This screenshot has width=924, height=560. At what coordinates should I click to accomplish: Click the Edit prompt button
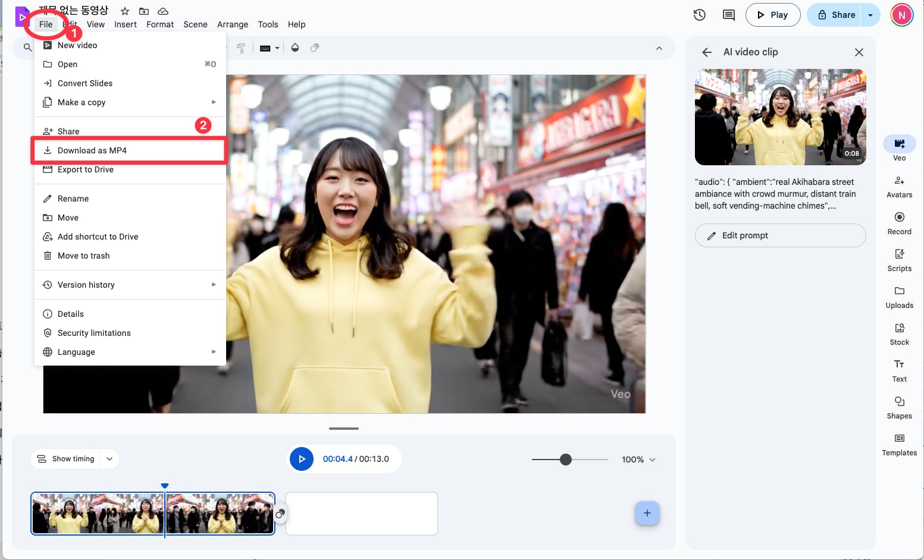pos(780,235)
